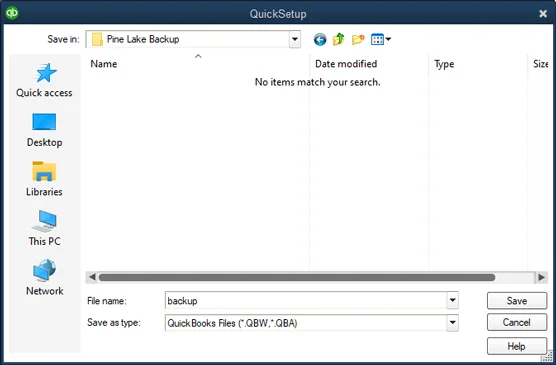This screenshot has height=365, width=556.
Task: Click the QuickBooks logo icon in title bar
Action: click(12, 13)
